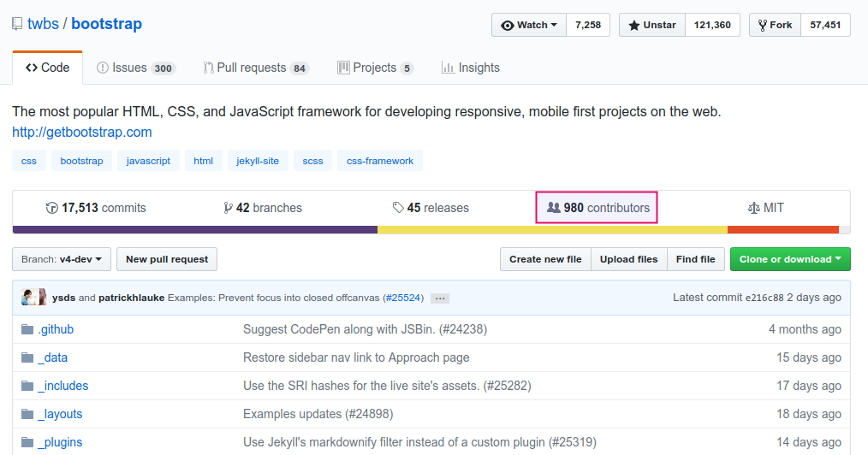Open commit 'Suggest CodePen along with JSBin'

click(365, 329)
